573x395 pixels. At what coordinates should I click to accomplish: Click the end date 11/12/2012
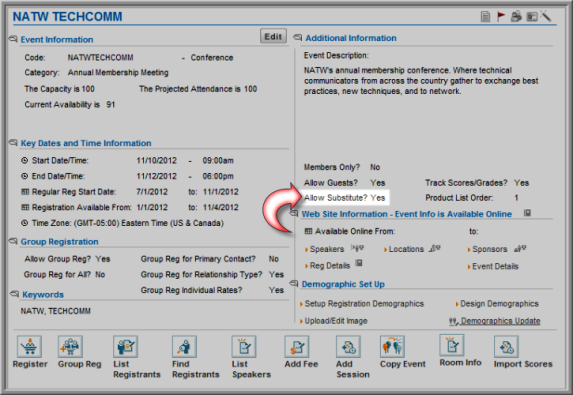click(156, 176)
